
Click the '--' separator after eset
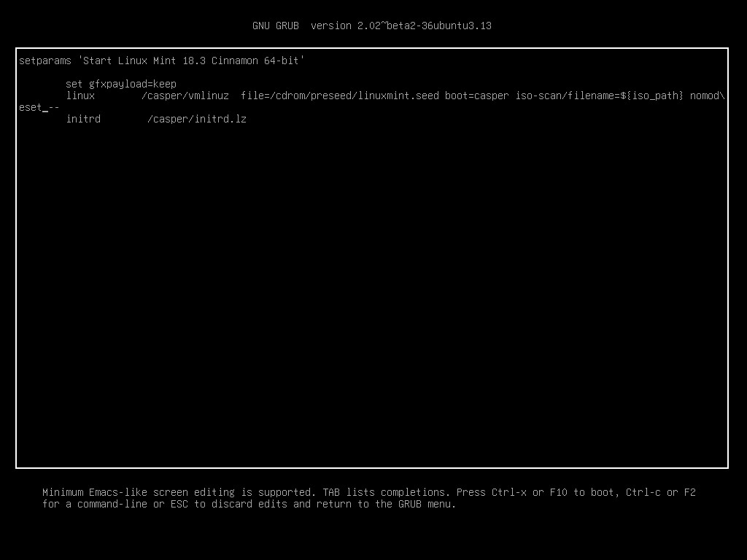54,107
